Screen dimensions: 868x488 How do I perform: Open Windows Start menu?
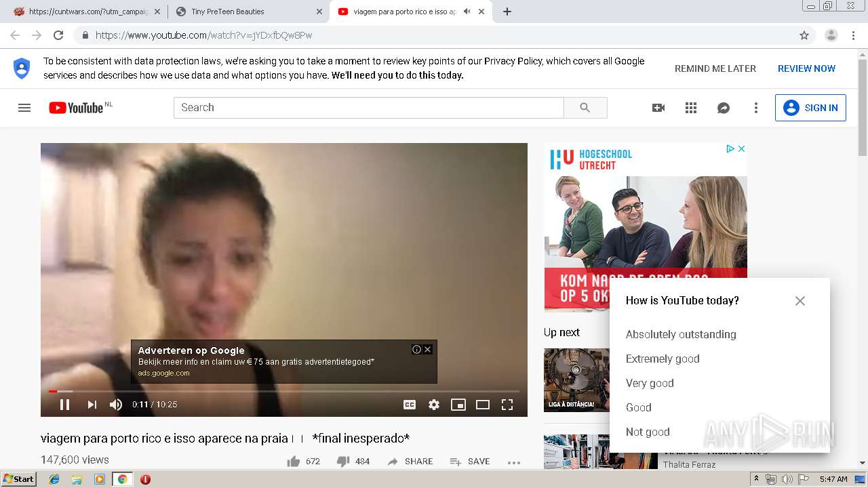point(18,479)
